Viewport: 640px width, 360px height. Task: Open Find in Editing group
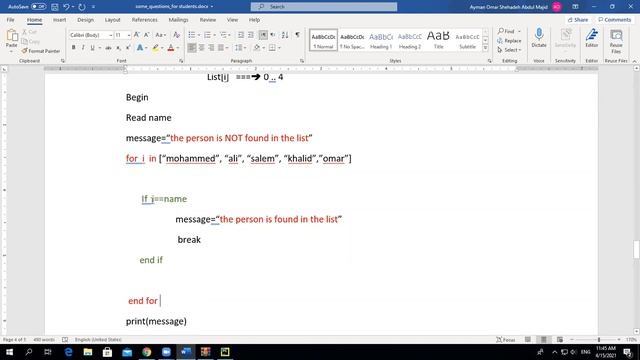click(506, 31)
